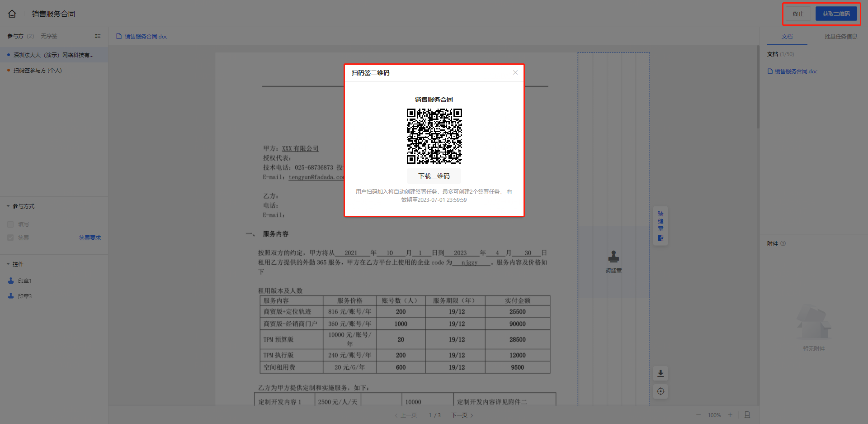868x424 pixels.
Task: Click the XXX 有限公司 underlined text
Action: point(300,148)
